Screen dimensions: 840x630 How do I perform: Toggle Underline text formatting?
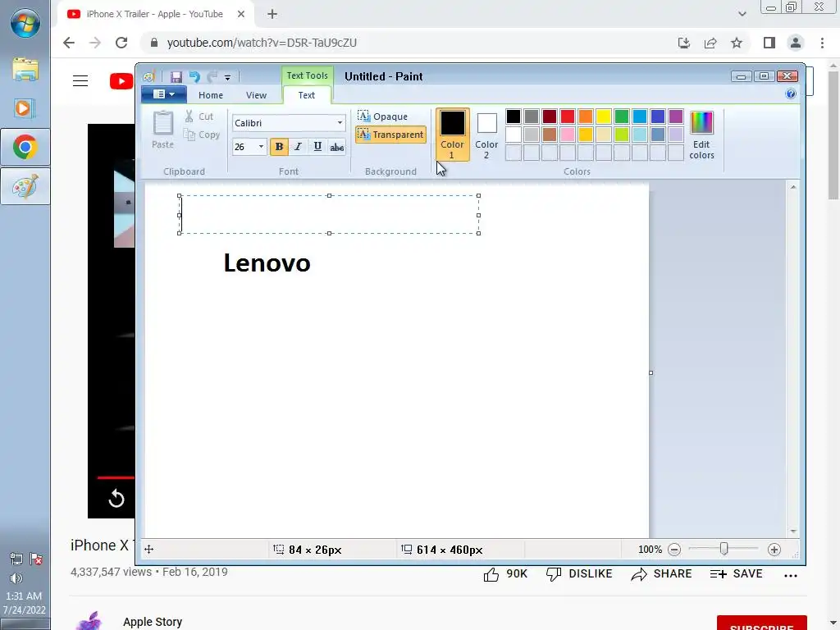pos(317,146)
